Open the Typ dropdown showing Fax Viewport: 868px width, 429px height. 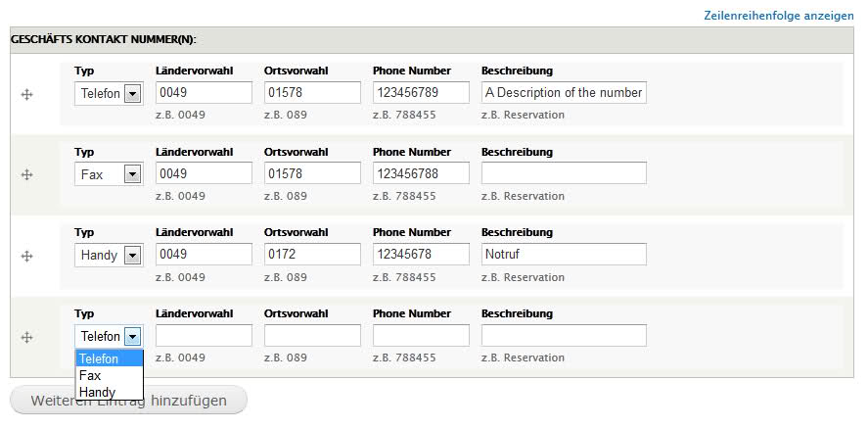tap(109, 174)
